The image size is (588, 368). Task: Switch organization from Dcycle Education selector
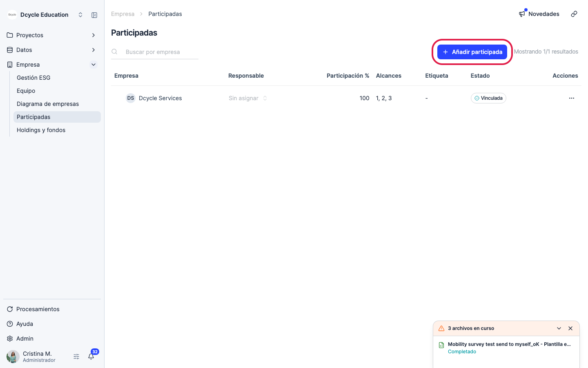click(x=80, y=15)
